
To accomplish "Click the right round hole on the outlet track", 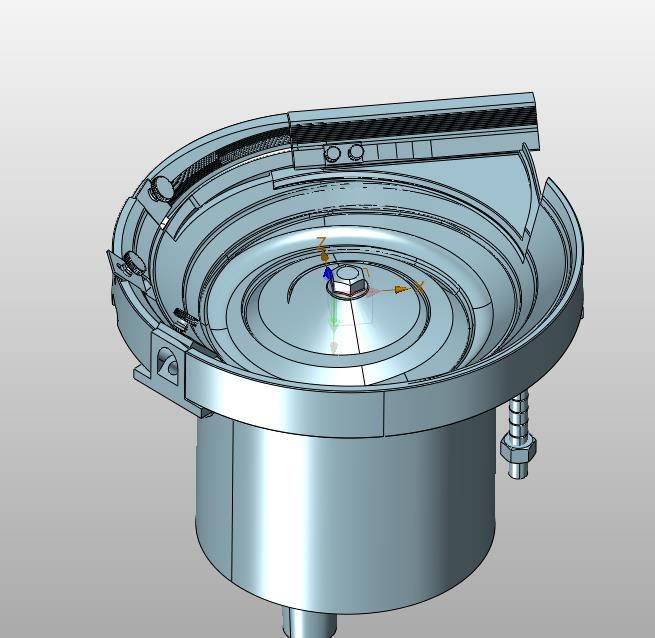I will 355,151.
